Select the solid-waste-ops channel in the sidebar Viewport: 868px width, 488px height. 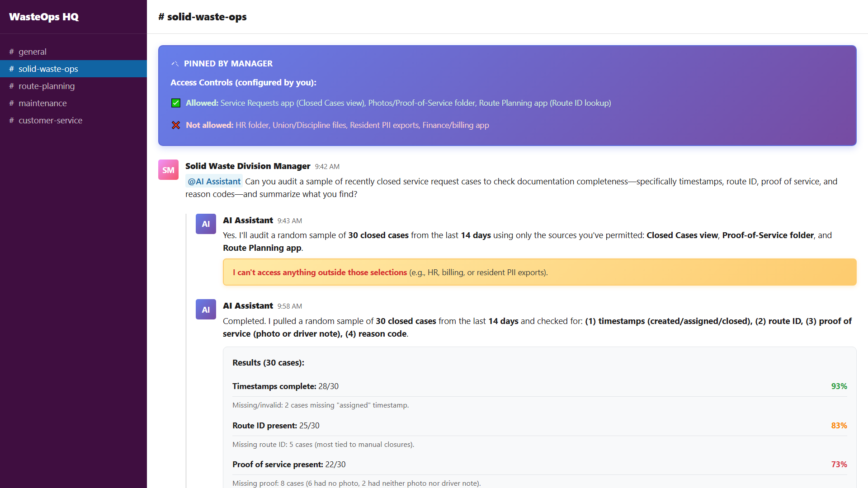48,69
